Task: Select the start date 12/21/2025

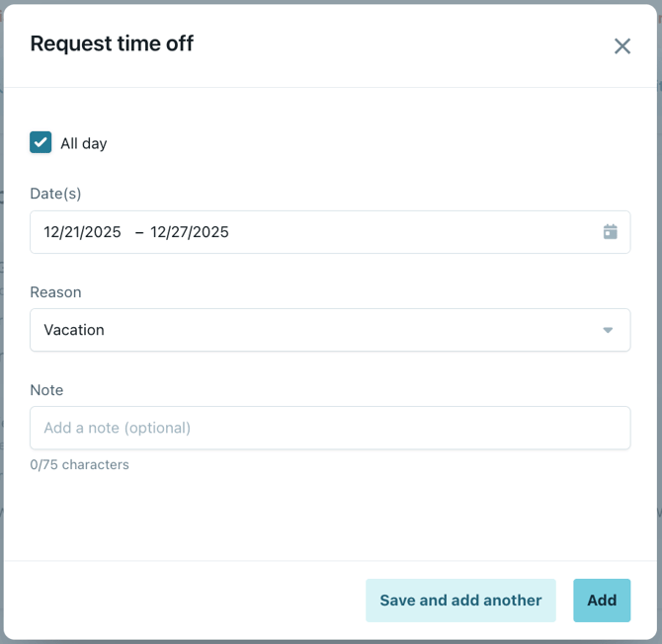Action: coord(82,232)
